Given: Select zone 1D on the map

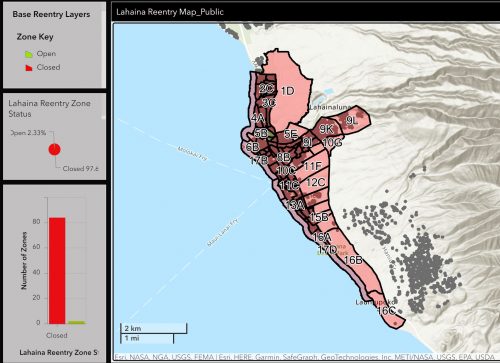Looking at the screenshot, I should click(288, 91).
